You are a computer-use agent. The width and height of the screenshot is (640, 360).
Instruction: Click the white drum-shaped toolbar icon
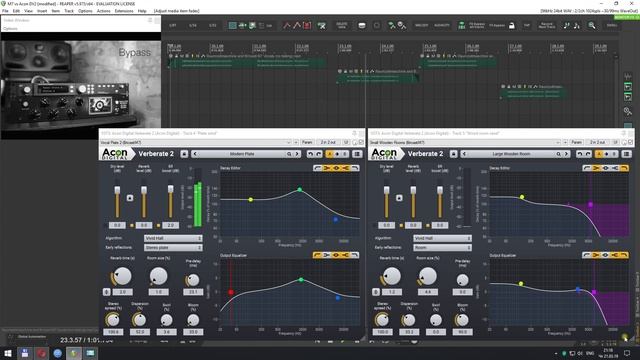click(x=362, y=25)
